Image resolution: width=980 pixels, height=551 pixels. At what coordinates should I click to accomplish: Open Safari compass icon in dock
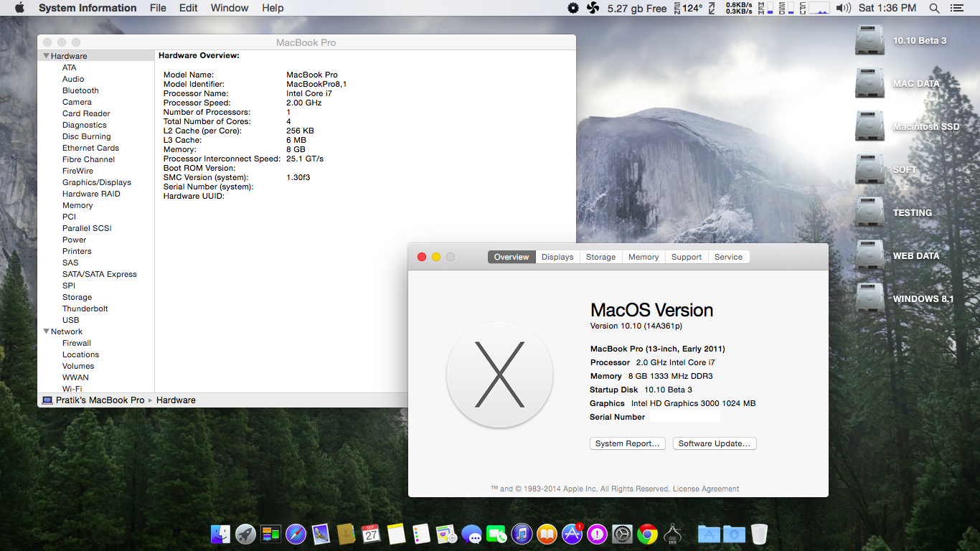coord(296,534)
